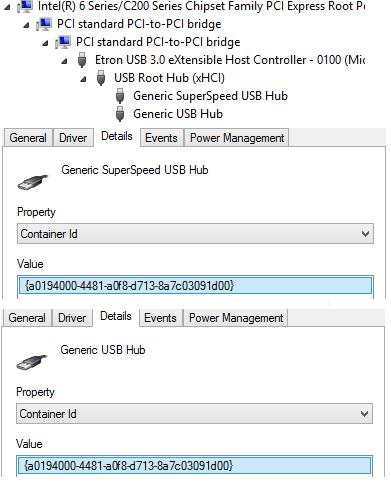Click the Generic USB Hub tree plug icon

(120, 114)
